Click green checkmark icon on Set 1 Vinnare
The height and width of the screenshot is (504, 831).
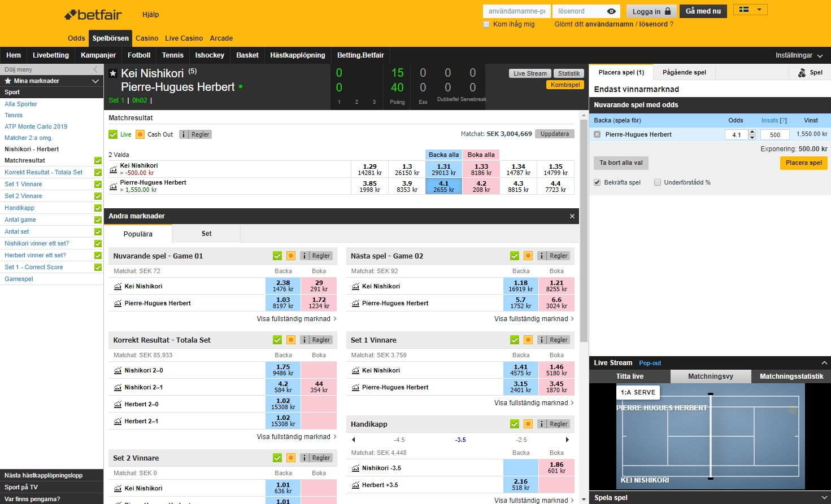[515, 340]
